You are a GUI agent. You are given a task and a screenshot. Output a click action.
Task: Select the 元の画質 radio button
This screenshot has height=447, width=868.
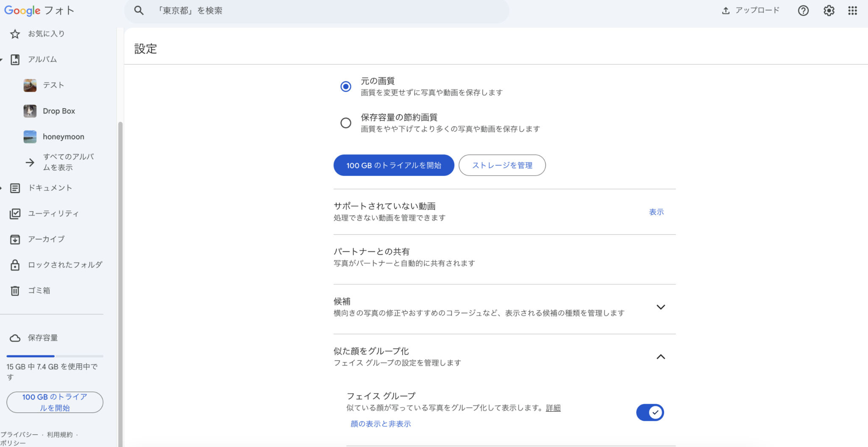(346, 87)
